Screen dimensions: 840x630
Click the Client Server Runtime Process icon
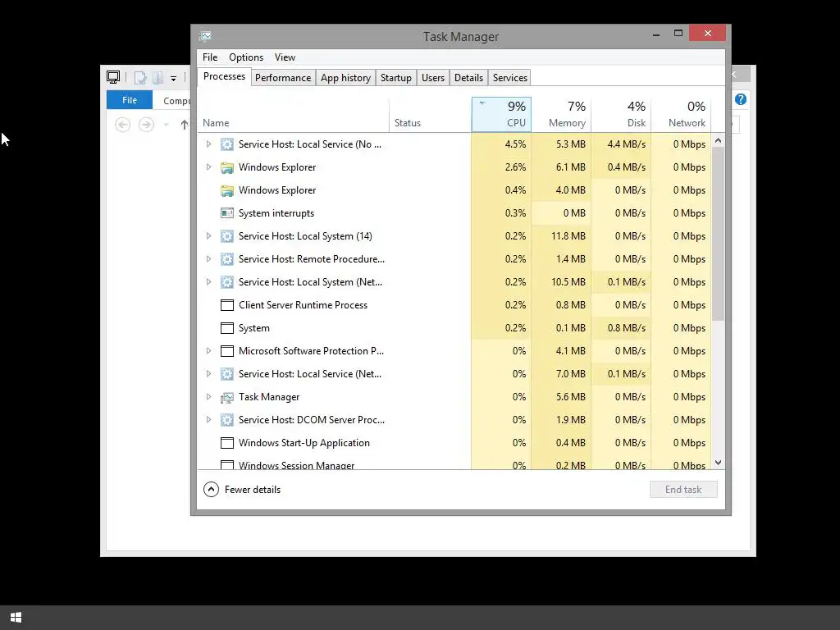[x=227, y=305]
